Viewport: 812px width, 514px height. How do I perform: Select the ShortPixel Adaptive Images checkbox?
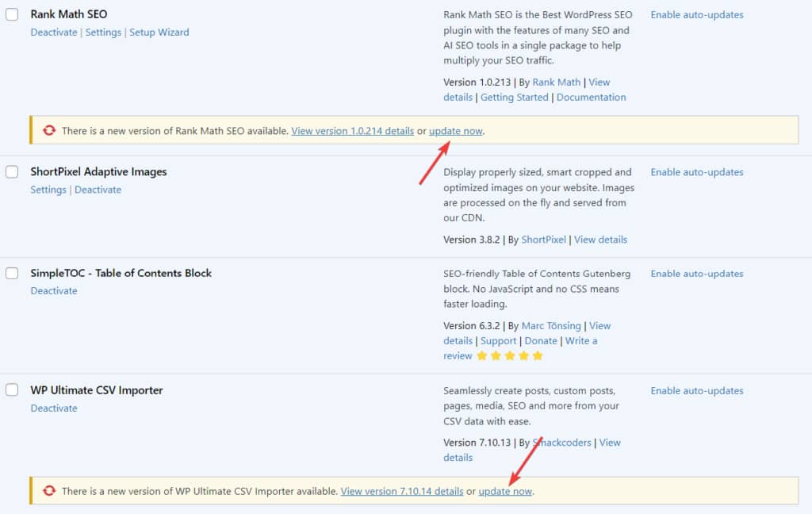(x=12, y=171)
